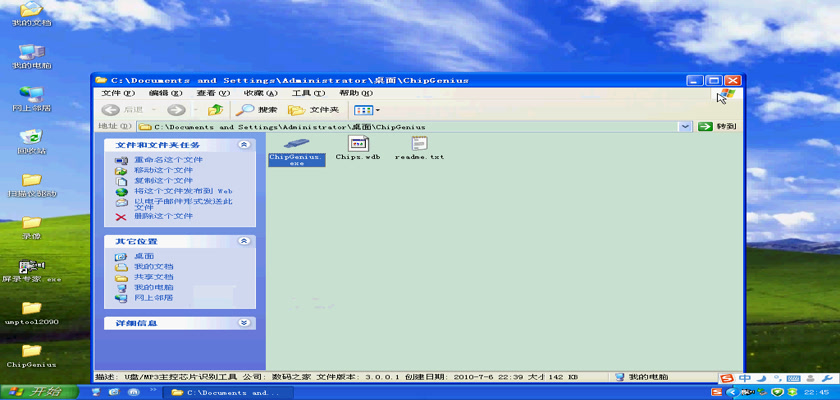Open the 编辑(E) menu
840x400 pixels.
click(x=166, y=93)
